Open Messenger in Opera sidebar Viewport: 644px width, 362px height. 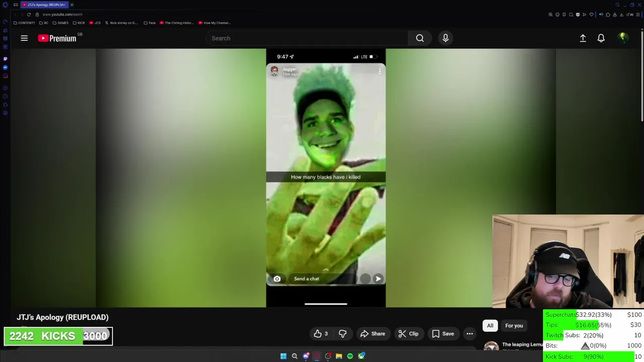(5, 67)
